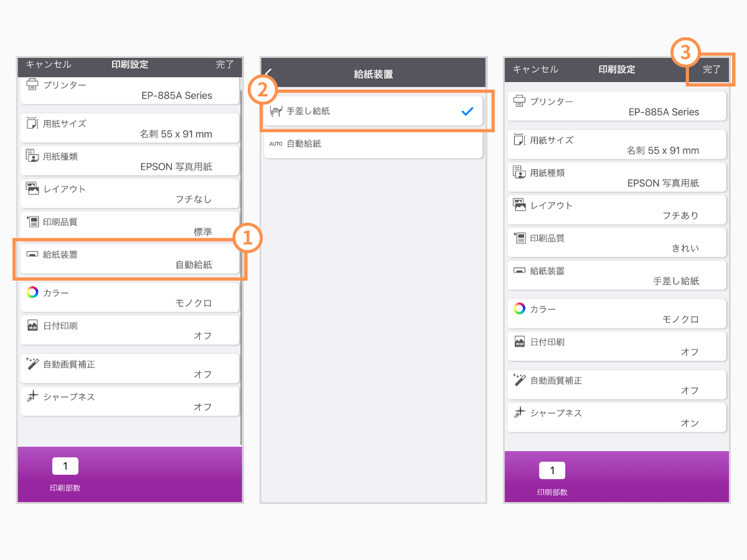
Task: Click the layout icon beside the フチなし value
Action: [32, 188]
